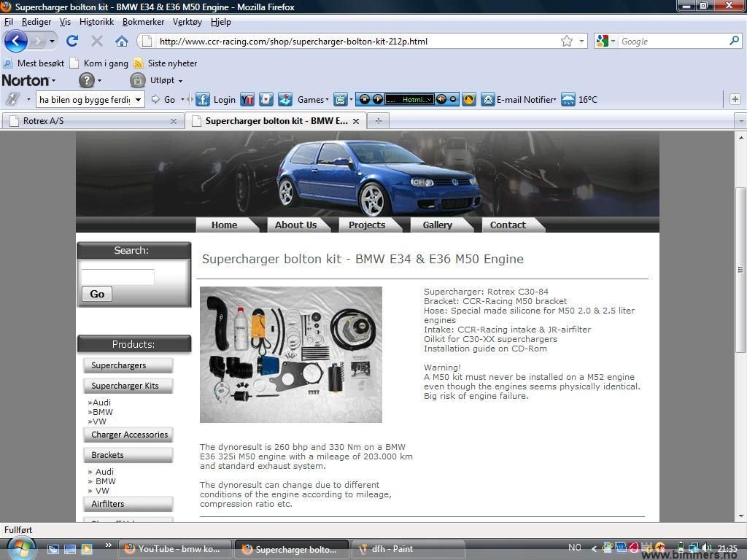The width and height of the screenshot is (747, 560).
Task: Open the Supercharger Kits category
Action: pos(128,386)
